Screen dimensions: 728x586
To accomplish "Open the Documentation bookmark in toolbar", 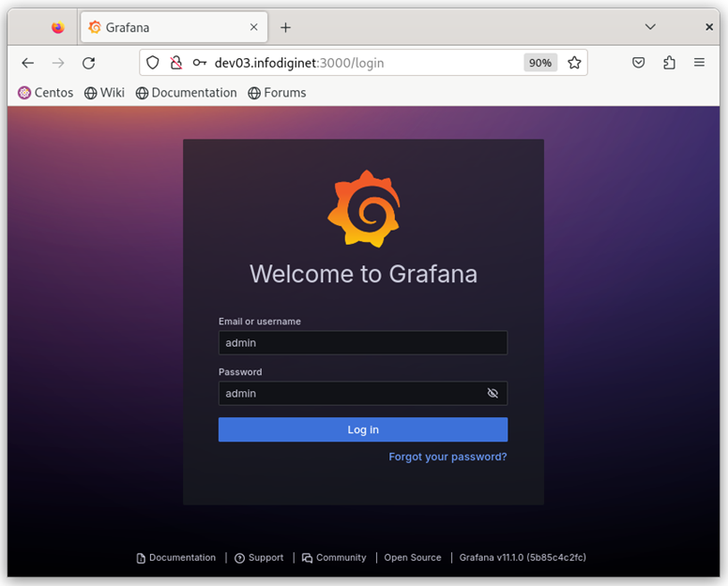I will click(186, 93).
